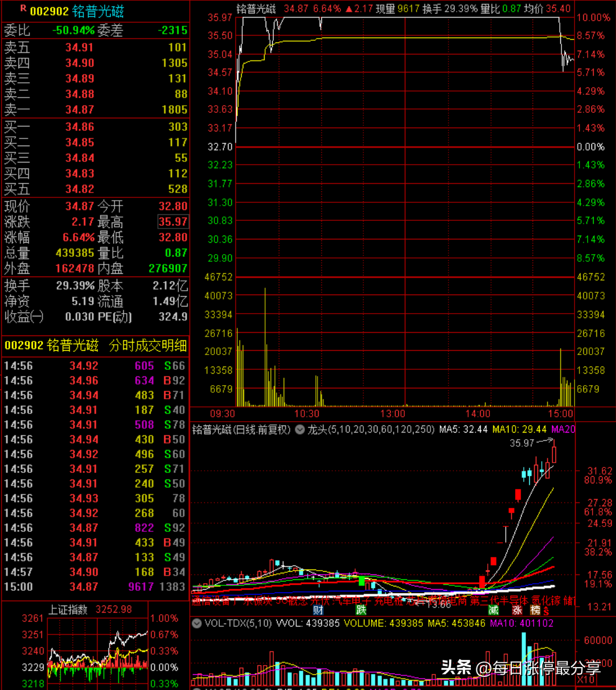Viewport: 616px width, 690px height.
Task: Click the MA5: 32.44 readout
Action: tap(463, 430)
